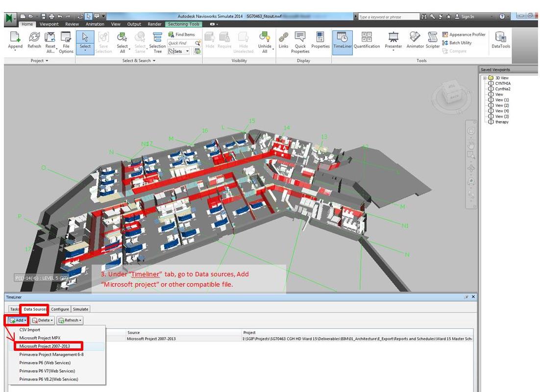Open the Sectioning Tools tab

(184, 24)
